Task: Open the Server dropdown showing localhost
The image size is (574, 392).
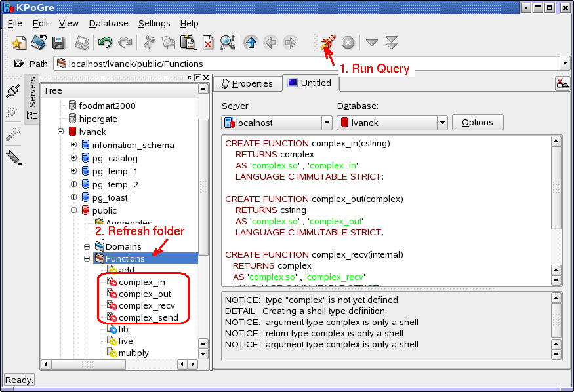Action: pos(325,122)
